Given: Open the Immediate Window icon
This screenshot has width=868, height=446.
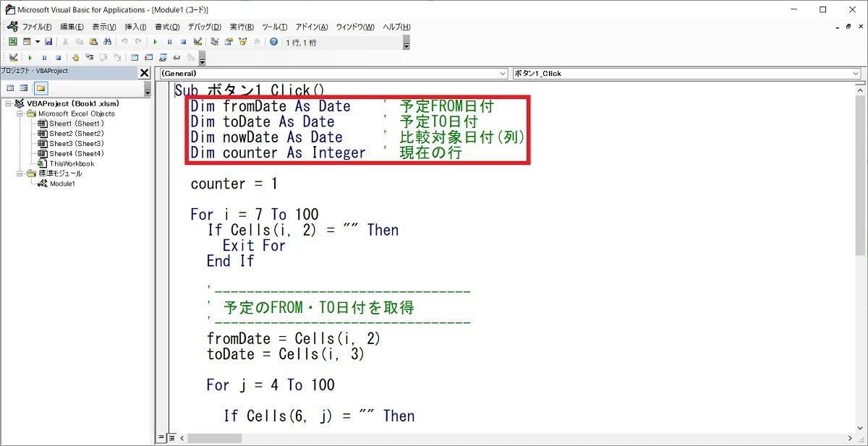Looking at the screenshot, I should click(148, 57).
